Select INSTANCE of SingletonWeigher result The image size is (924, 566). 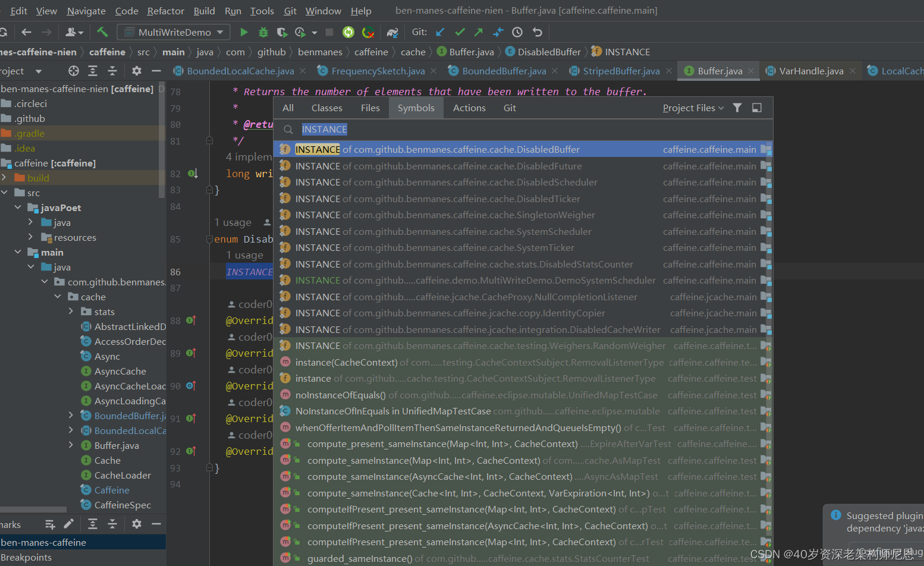pos(523,215)
